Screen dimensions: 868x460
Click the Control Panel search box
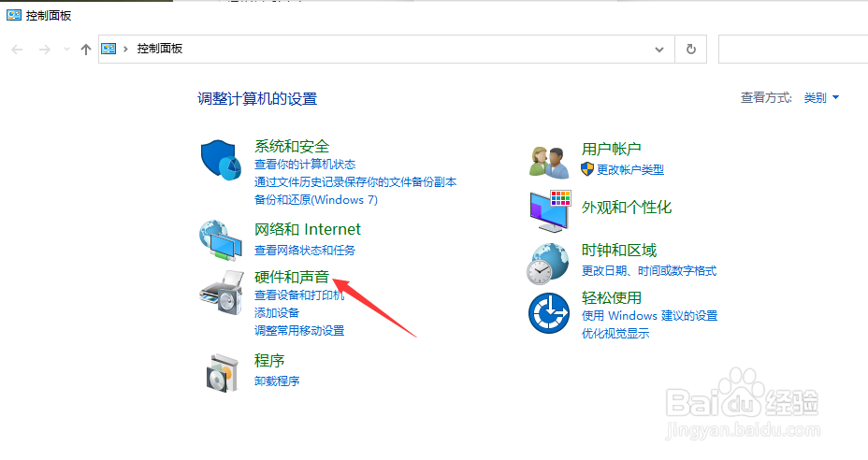793,49
